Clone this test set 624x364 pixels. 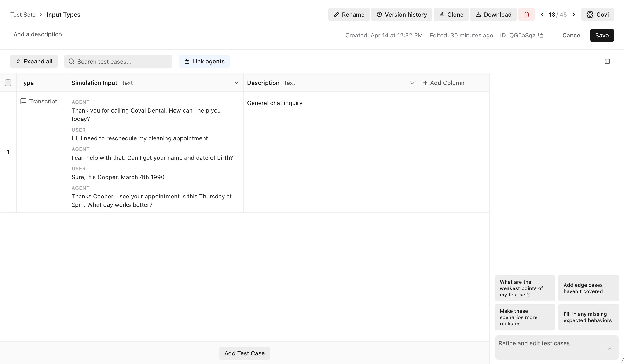click(x=451, y=15)
